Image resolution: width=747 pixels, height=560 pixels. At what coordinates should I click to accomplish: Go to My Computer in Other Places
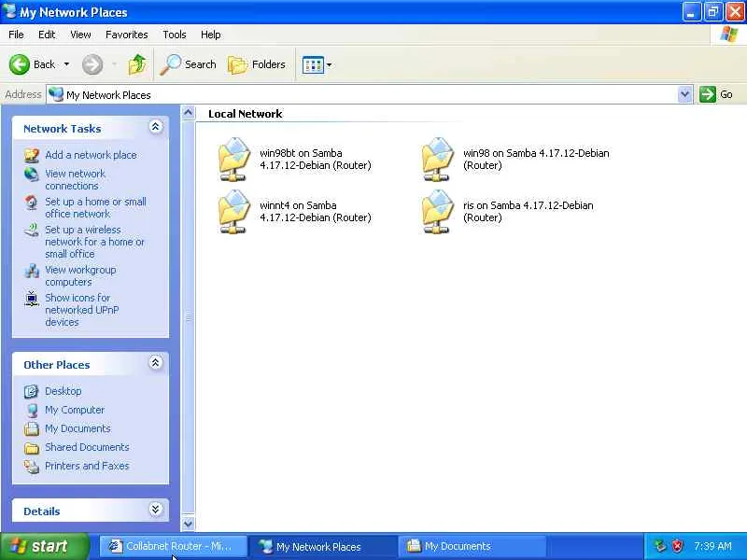[x=75, y=410]
